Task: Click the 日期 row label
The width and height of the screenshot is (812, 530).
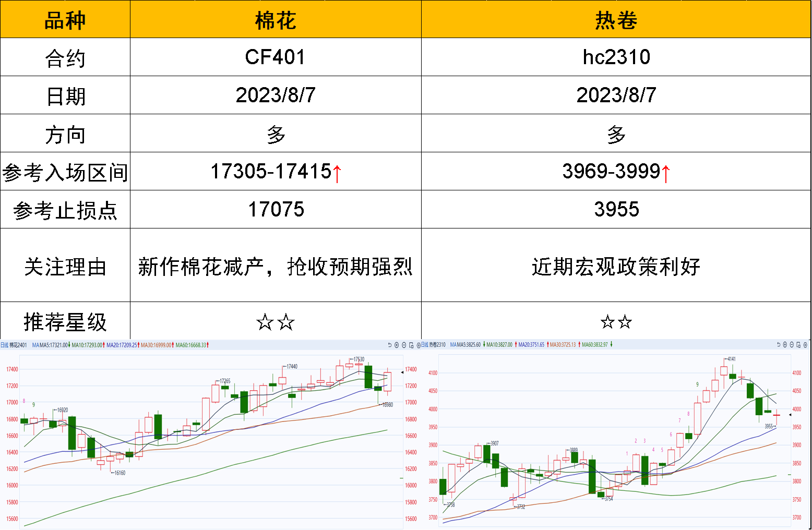Action: click(x=65, y=96)
